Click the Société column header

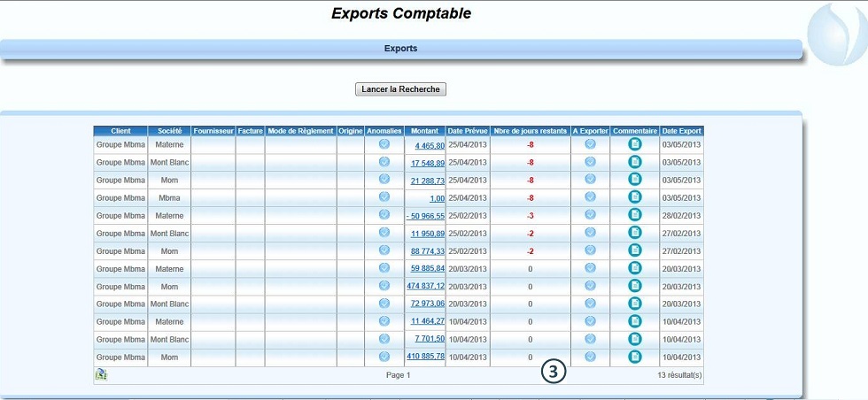pyautogui.click(x=168, y=131)
